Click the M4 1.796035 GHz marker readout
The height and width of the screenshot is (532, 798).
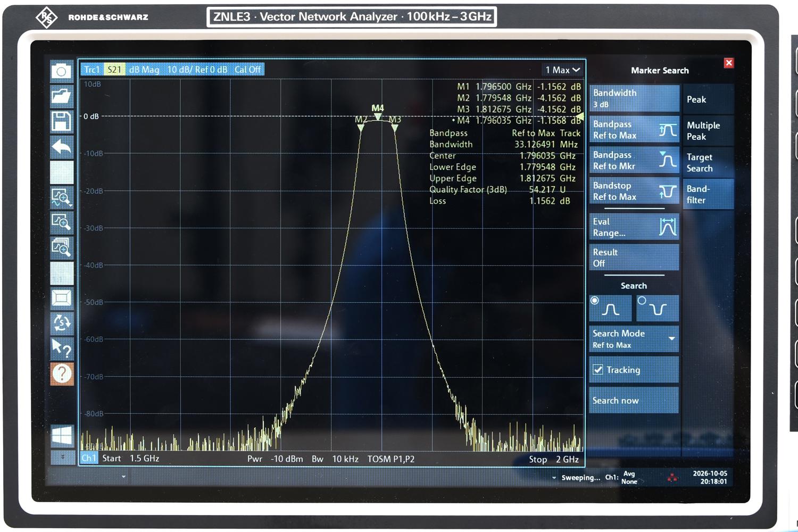coord(516,121)
